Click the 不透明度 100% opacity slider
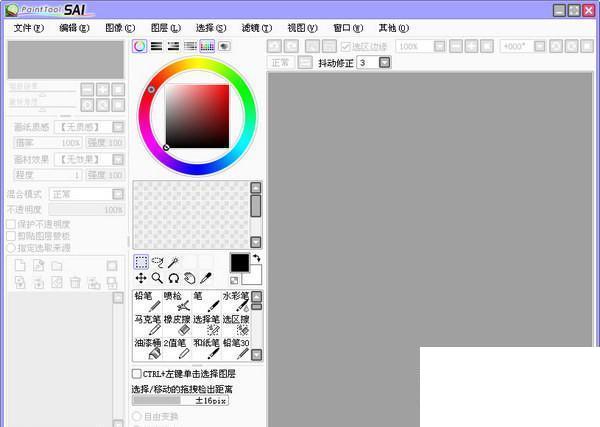 pyautogui.click(x=87, y=210)
